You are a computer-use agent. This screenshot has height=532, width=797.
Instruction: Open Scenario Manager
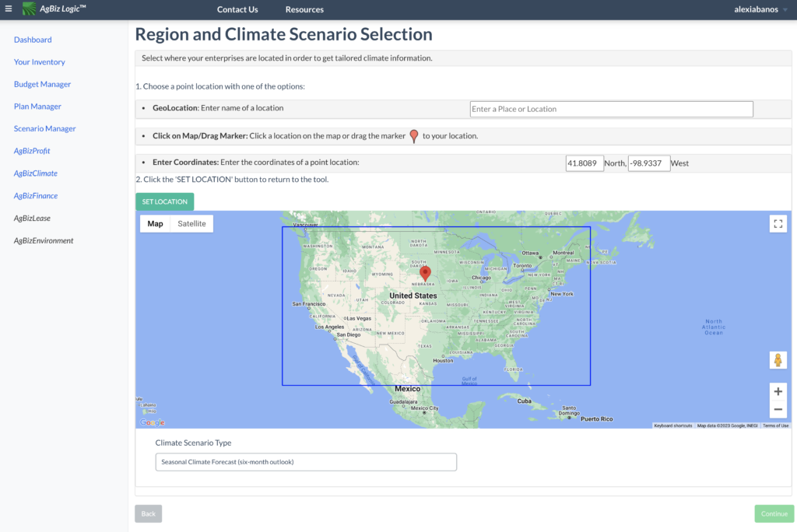pos(44,128)
